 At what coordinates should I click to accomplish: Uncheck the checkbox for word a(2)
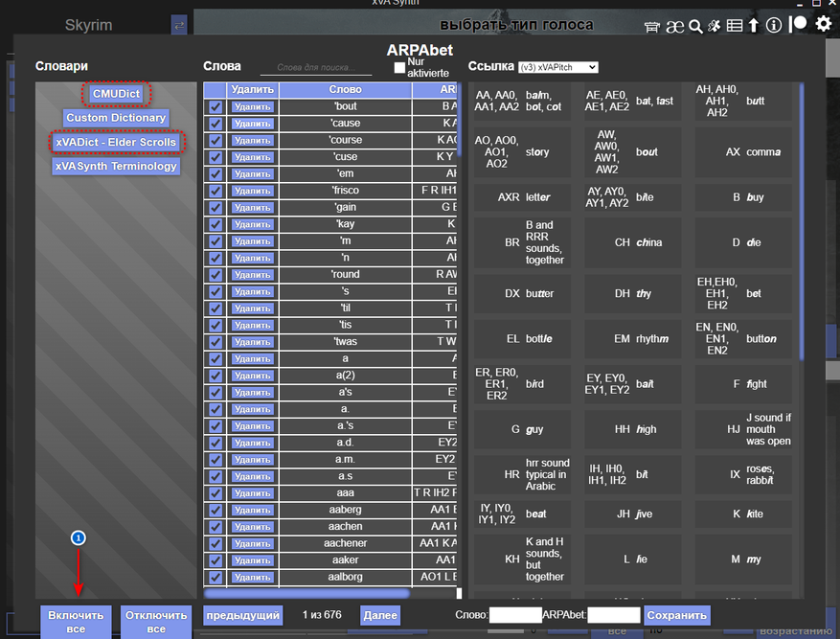point(216,376)
